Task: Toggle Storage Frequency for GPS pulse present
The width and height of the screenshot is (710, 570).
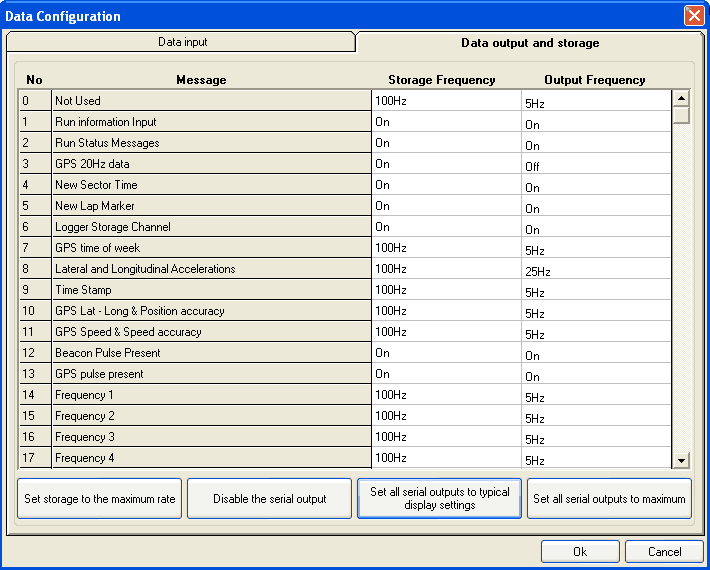Action: (446, 374)
